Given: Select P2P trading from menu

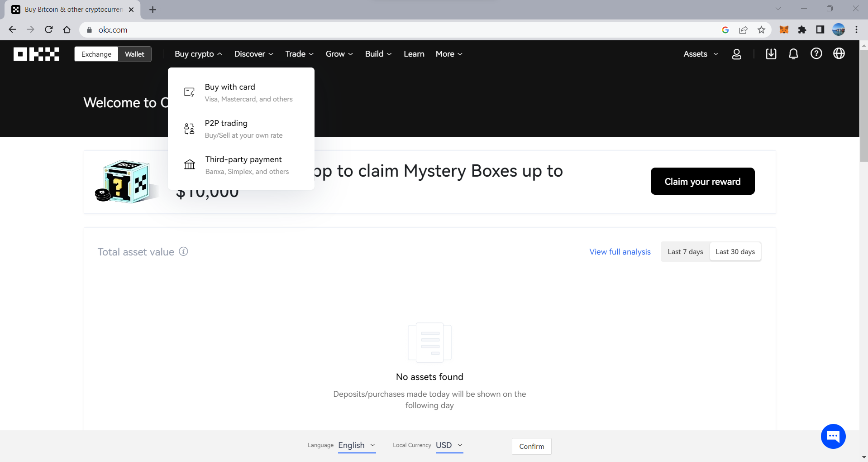Looking at the screenshot, I should click(x=226, y=123).
